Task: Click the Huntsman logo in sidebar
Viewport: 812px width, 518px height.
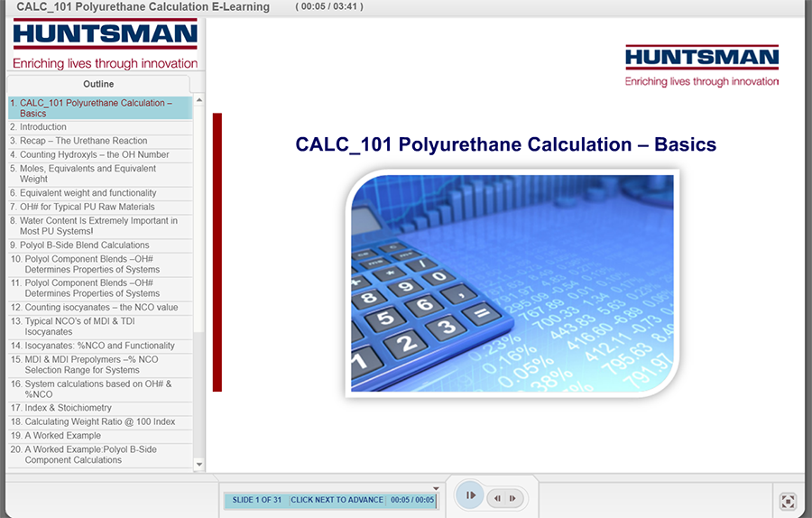Action: click(x=105, y=45)
